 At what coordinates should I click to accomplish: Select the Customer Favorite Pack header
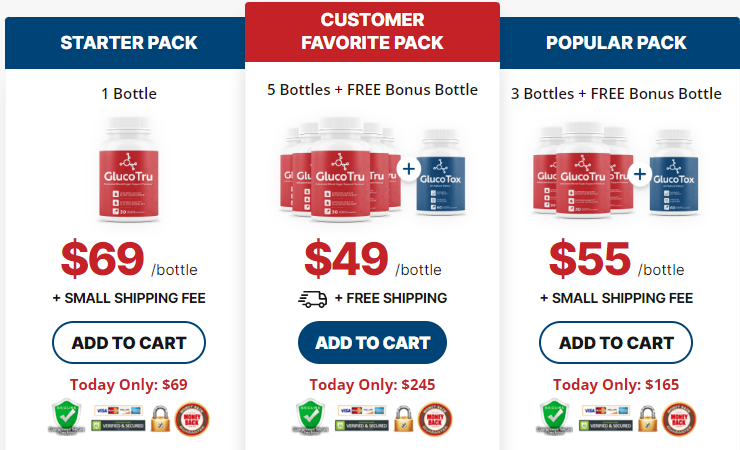pyautogui.click(x=372, y=31)
